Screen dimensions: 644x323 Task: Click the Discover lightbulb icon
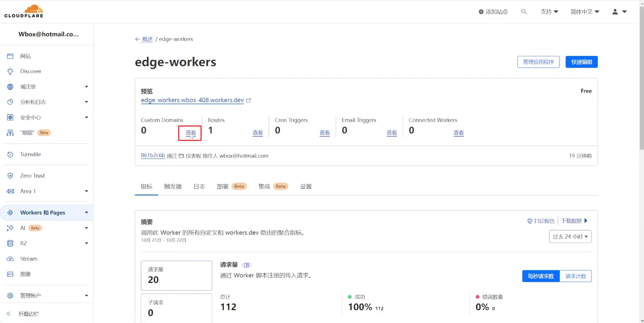pyautogui.click(x=10, y=71)
